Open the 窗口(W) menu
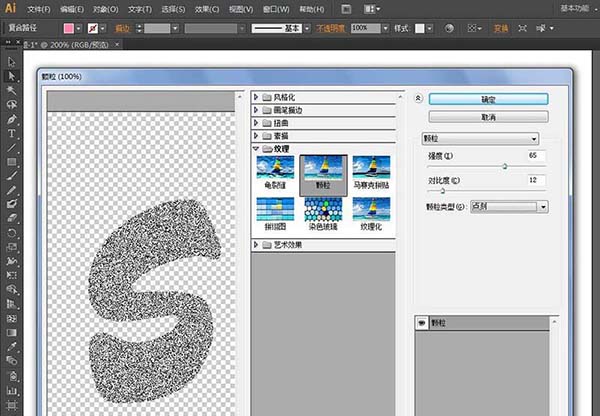600x416 pixels. point(276,9)
